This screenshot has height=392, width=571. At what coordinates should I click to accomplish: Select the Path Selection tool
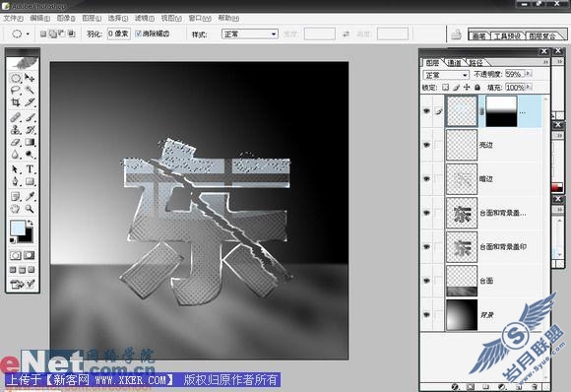tap(16, 169)
